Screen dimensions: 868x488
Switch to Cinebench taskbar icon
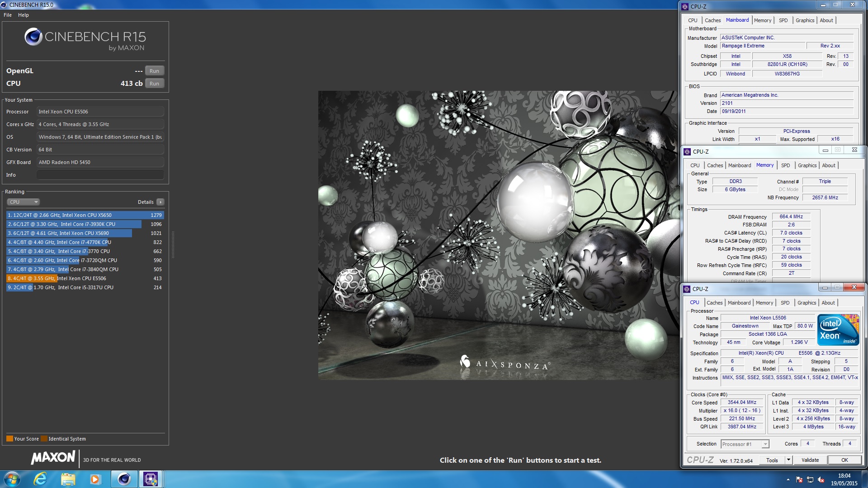pos(124,479)
